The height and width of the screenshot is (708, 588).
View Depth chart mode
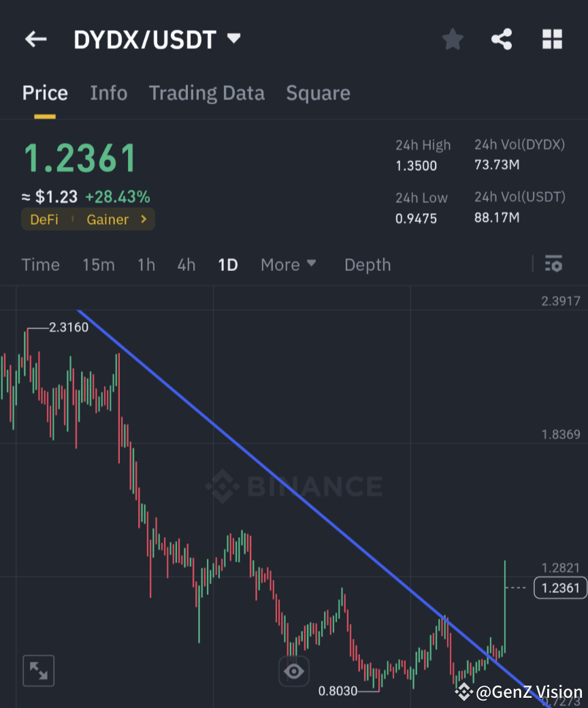pos(367,265)
